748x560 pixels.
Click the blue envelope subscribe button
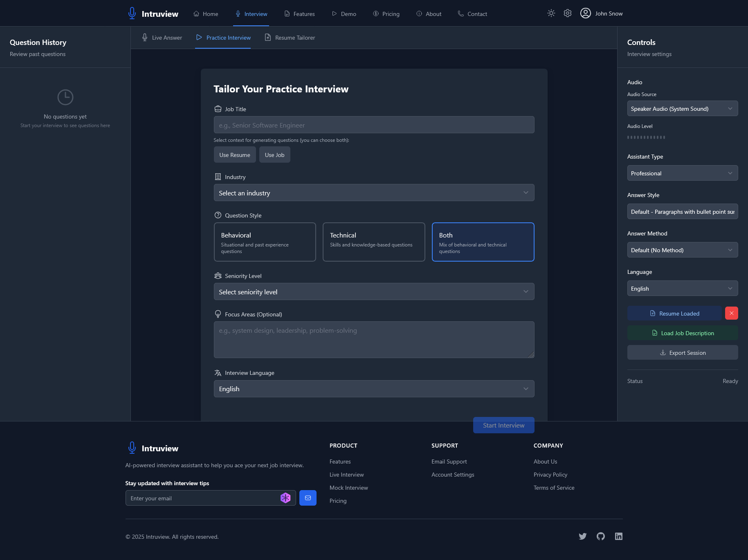[308, 498]
